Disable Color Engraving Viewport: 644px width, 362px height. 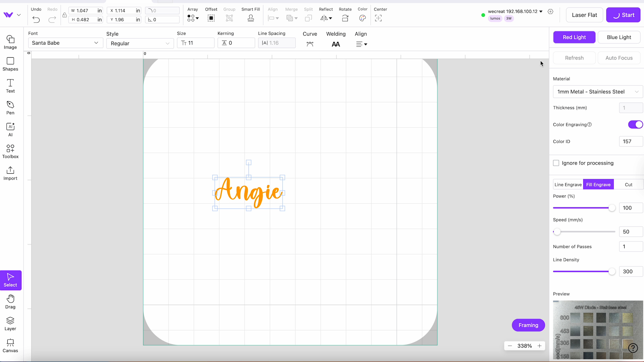point(635,124)
